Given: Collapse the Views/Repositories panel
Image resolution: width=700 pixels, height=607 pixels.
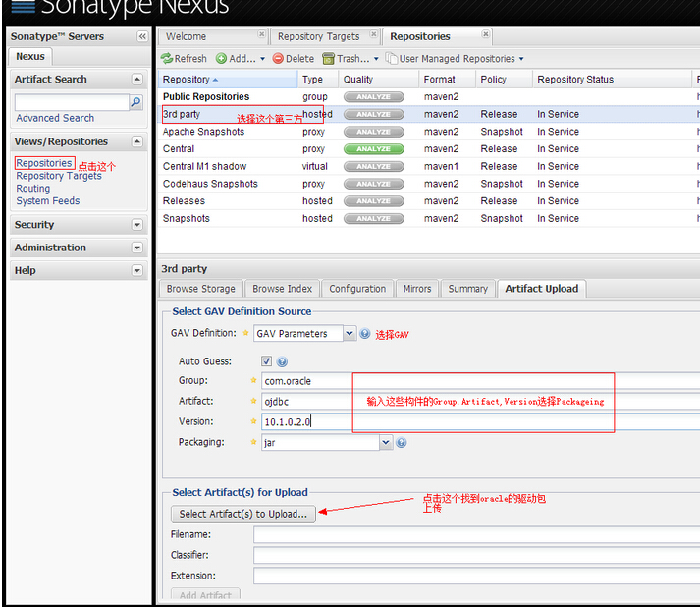Looking at the screenshot, I should (137, 141).
